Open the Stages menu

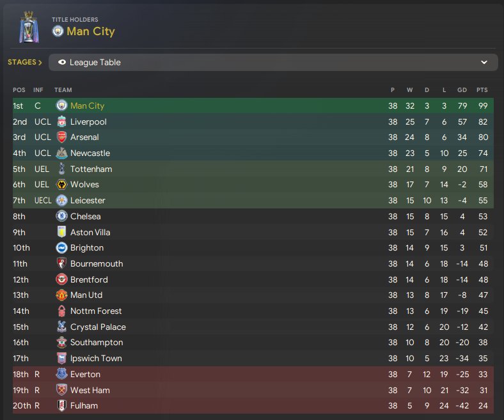click(25, 63)
